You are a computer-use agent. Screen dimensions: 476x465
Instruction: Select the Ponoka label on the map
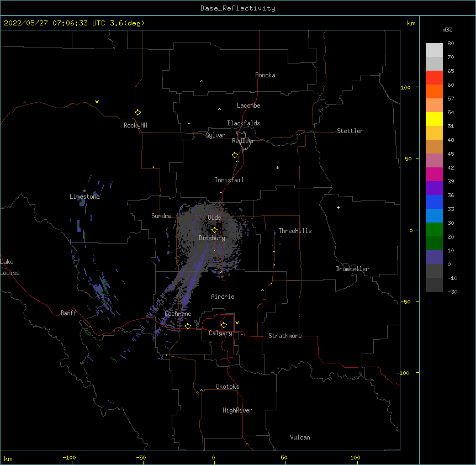point(265,75)
